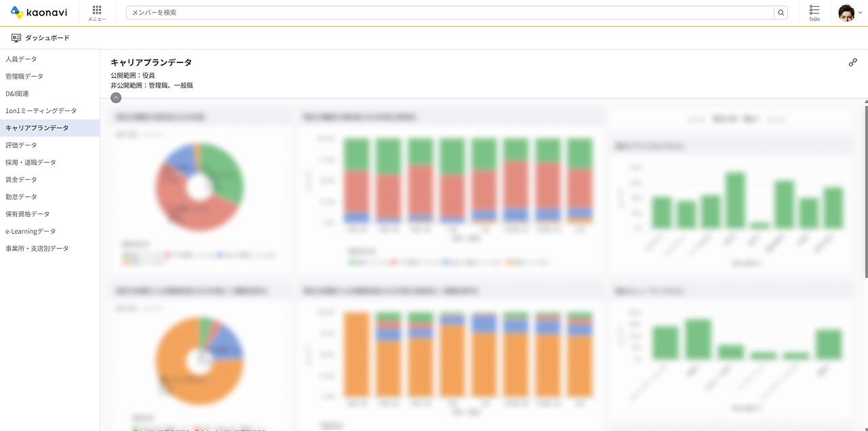Expand the profile dropdown arrow
Image resolution: width=868 pixels, height=431 pixels.
coord(861,13)
